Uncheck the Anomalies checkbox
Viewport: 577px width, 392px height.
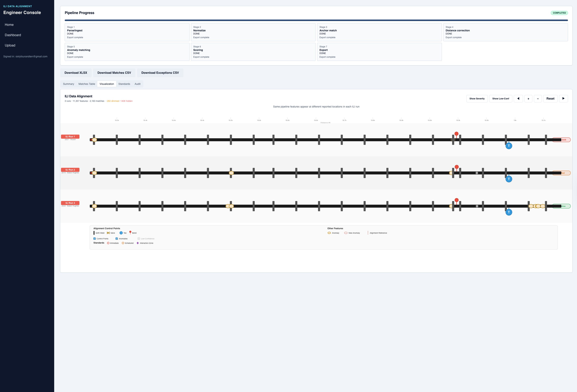click(117, 239)
